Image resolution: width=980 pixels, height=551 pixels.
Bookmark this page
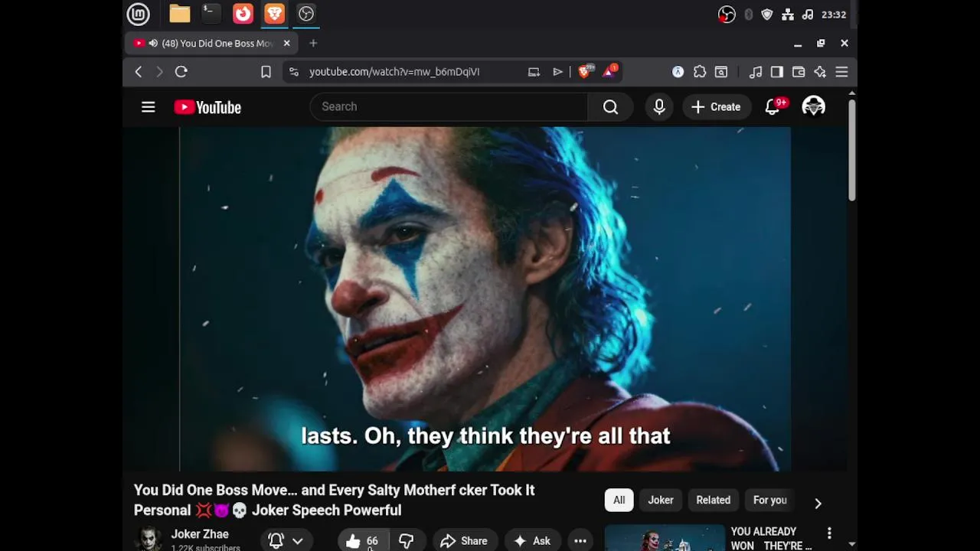(266, 72)
